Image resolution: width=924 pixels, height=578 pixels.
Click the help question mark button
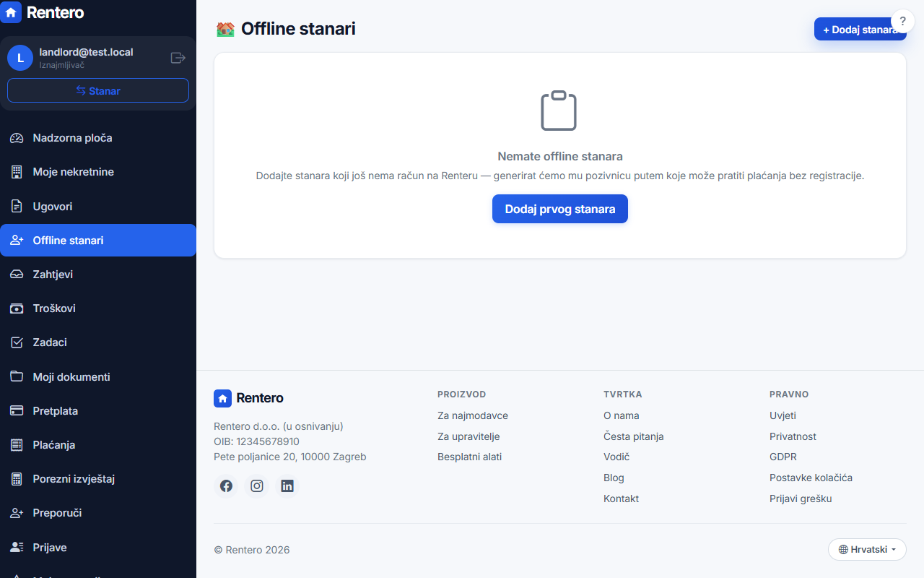[x=902, y=21]
